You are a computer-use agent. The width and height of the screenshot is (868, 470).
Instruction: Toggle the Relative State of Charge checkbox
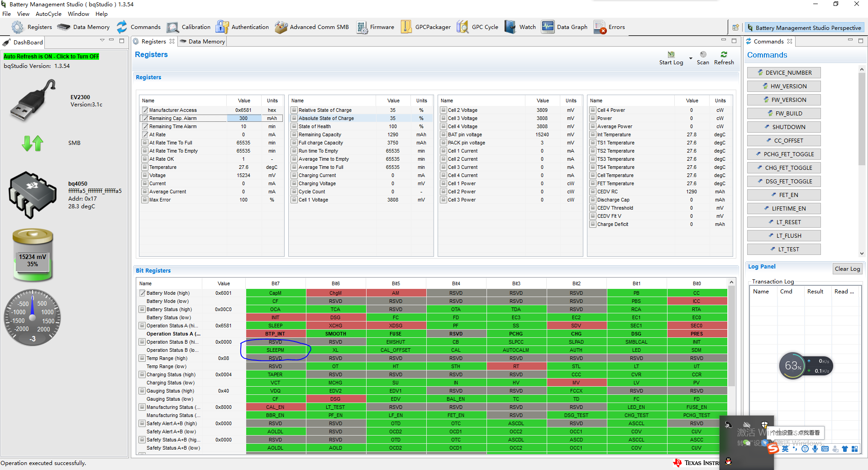294,110
